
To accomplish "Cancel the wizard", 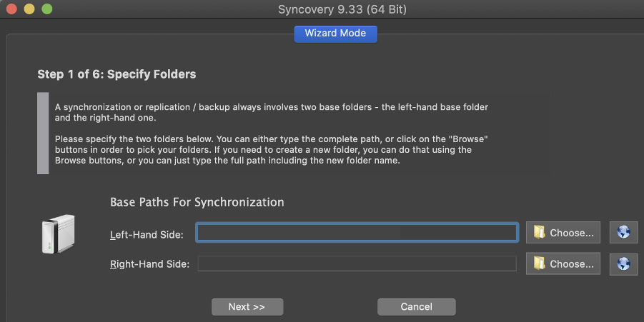I will (x=417, y=307).
